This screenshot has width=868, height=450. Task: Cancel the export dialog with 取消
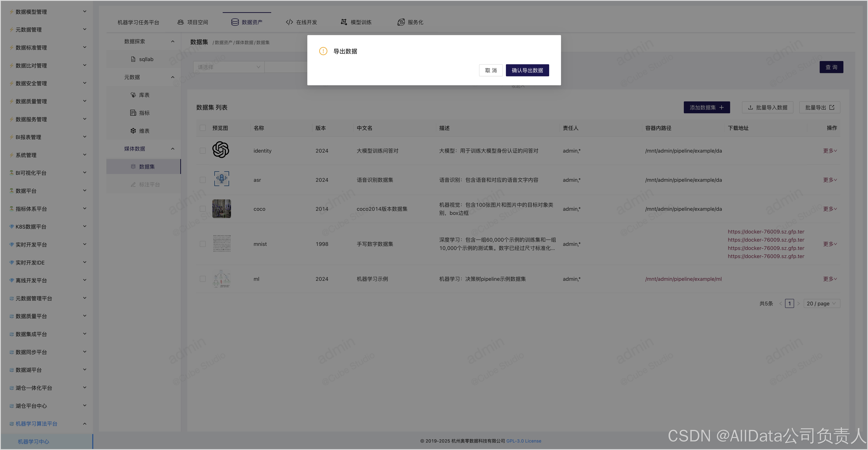coord(491,70)
